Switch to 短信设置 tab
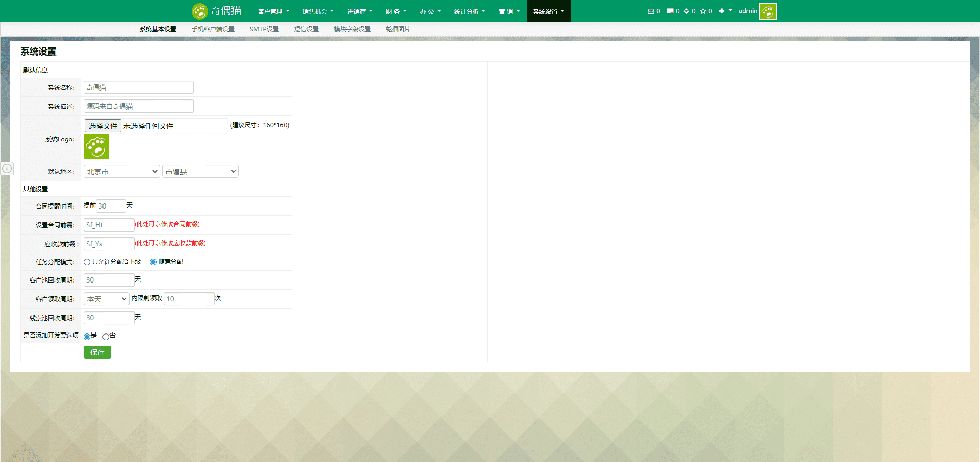The width and height of the screenshot is (980, 462). click(x=306, y=29)
